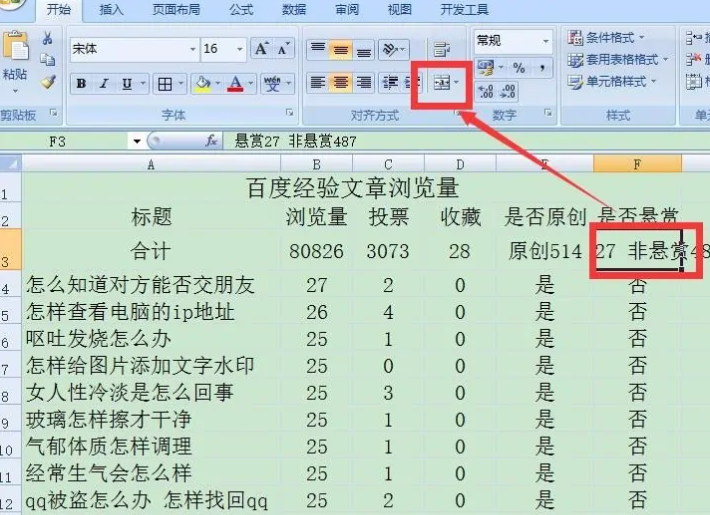The width and height of the screenshot is (710, 515).
Task: Select column B header
Action: pos(317,164)
